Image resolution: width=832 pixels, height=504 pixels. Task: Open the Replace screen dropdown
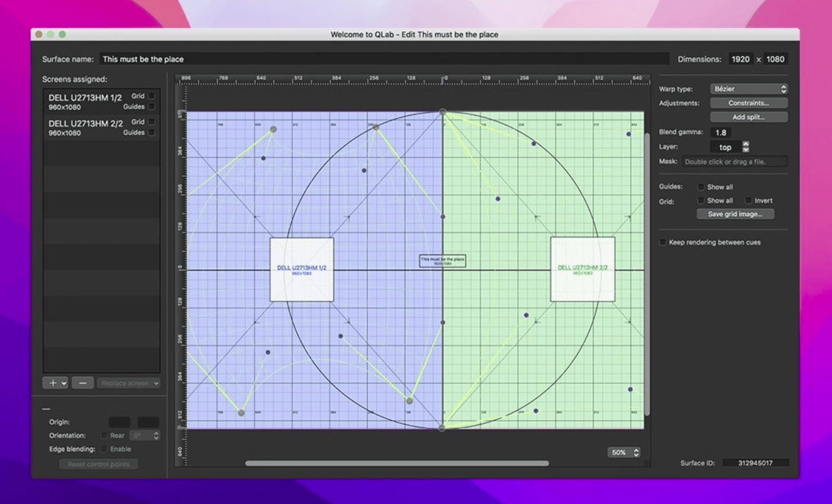point(128,383)
